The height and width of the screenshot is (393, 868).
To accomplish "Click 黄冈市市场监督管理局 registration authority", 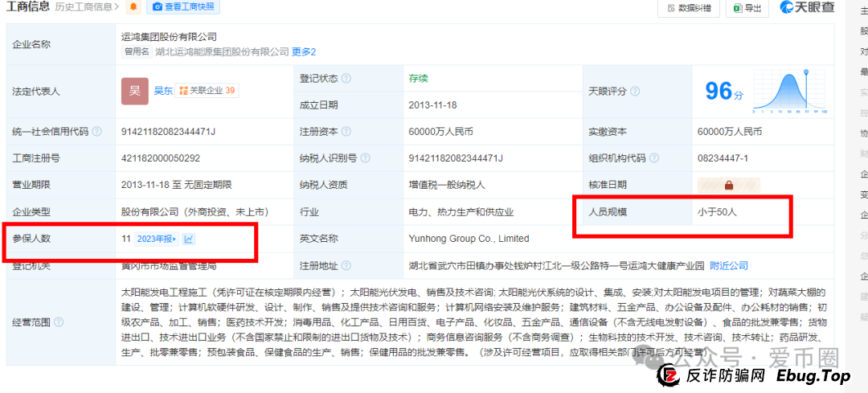I will click(168, 266).
